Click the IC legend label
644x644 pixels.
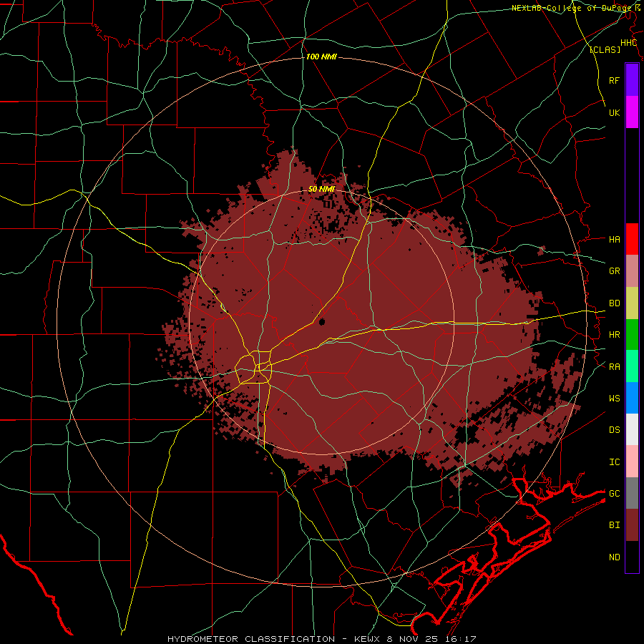614,462
